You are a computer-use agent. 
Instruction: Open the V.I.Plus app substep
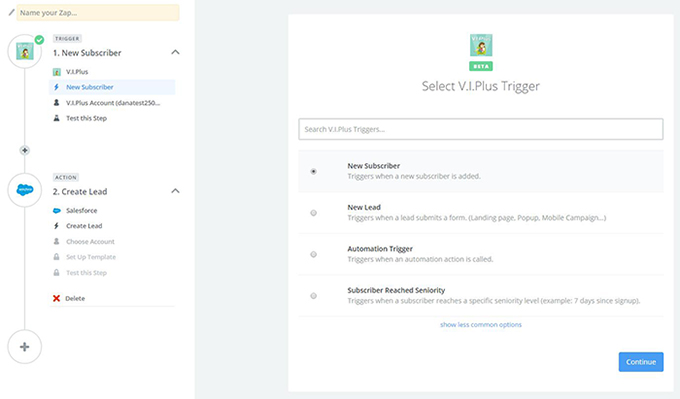click(77, 72)
